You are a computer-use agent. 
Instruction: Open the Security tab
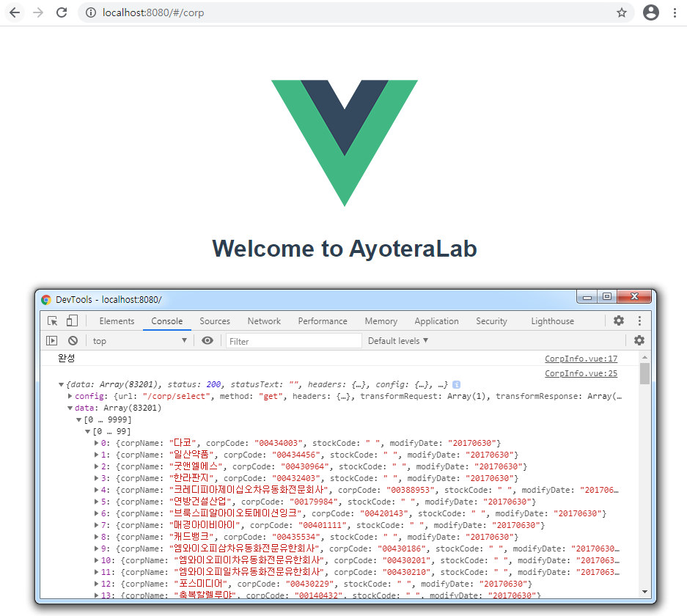[x=491, y=321]
